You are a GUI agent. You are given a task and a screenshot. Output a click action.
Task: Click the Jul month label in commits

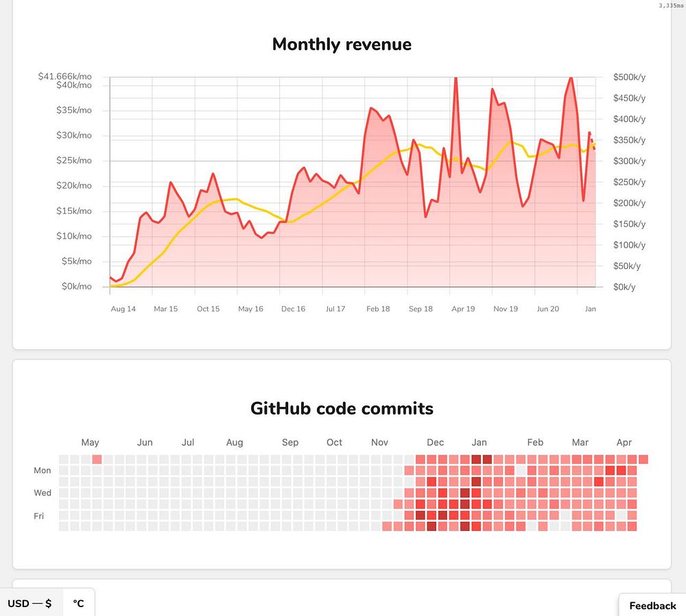[188, 442]
